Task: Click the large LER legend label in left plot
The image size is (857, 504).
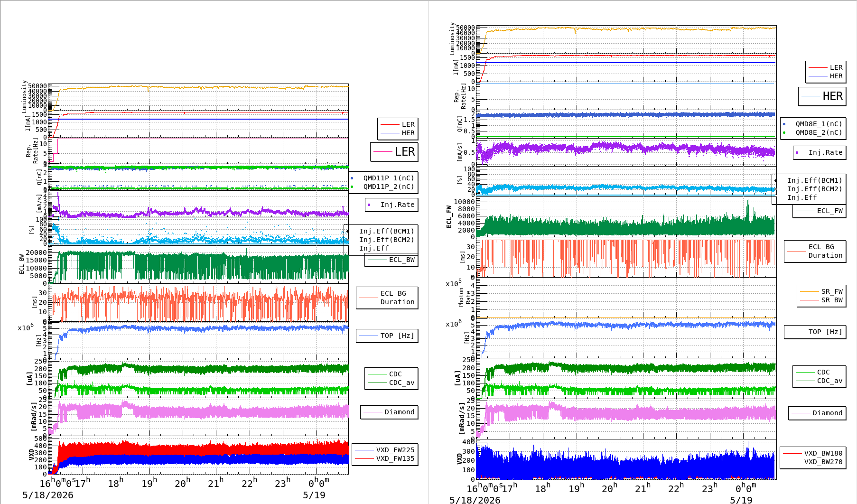Action: coord(405,152)
